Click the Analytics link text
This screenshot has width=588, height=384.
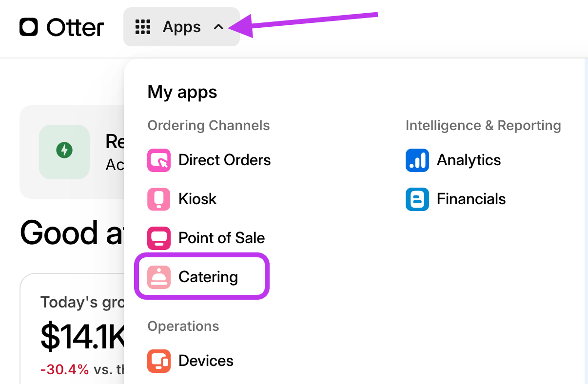tap(469, 160)
